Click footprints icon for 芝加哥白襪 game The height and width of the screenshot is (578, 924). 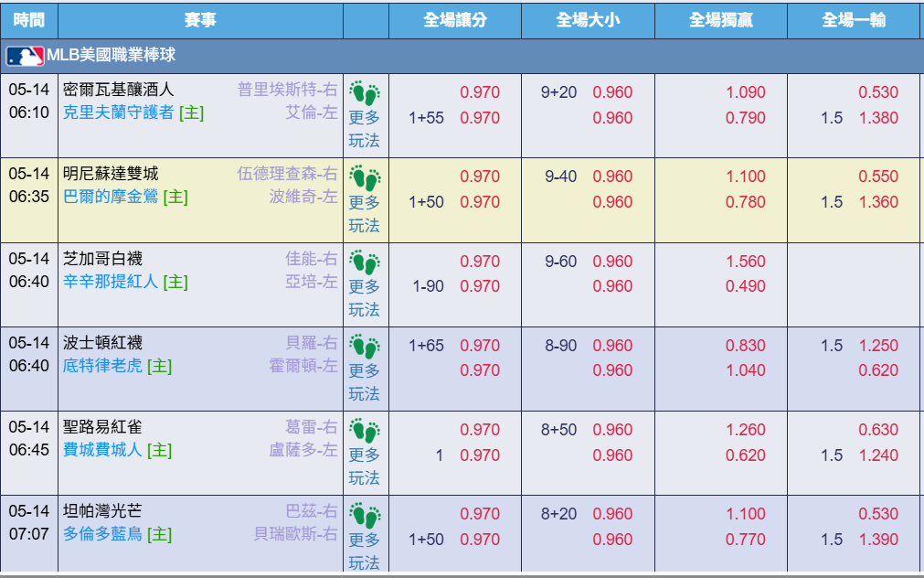(364, 262)
